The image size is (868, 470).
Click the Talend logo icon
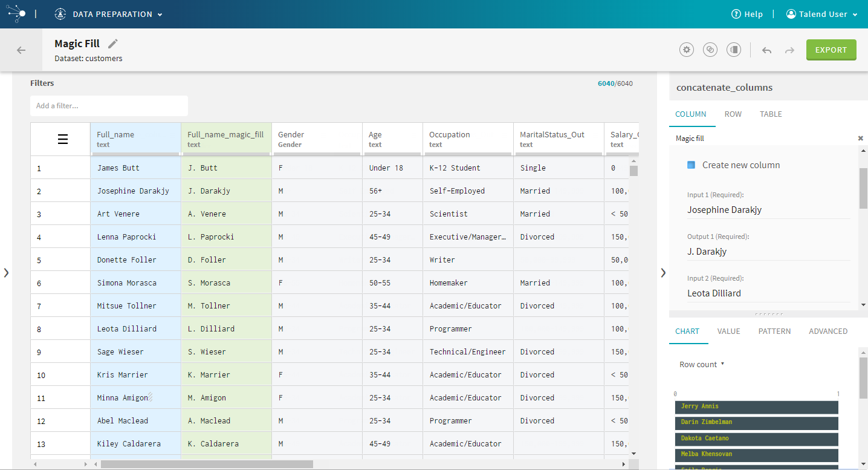16,14
